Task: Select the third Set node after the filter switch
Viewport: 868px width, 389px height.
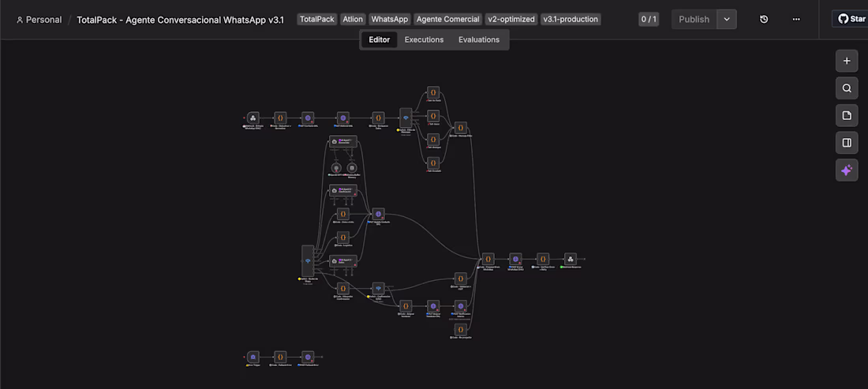Action: point(433,140)
